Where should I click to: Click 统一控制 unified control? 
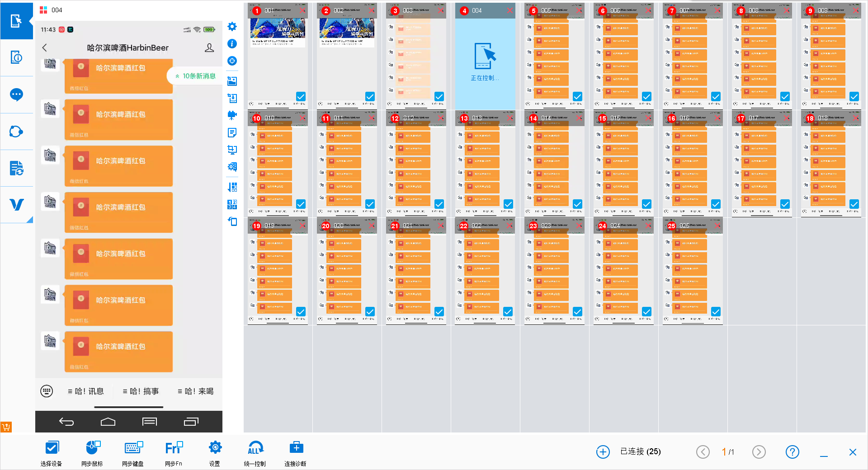tap(255, 453)
